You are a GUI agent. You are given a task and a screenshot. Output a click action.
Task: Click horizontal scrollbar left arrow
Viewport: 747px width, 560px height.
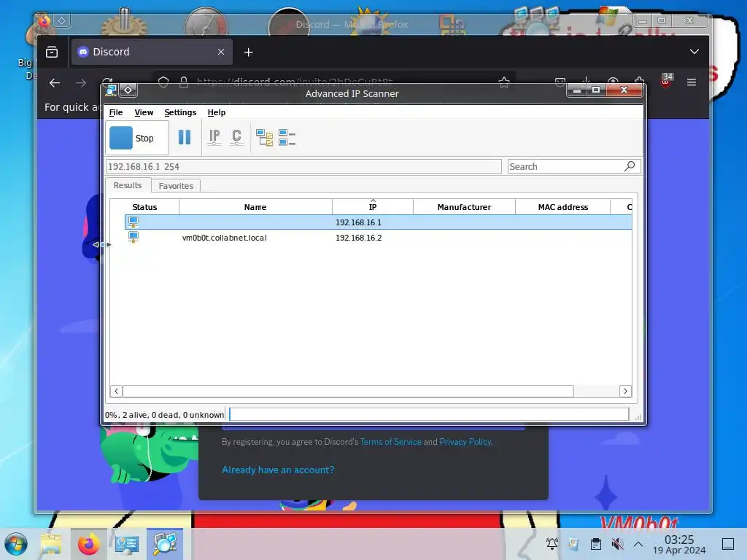click(116, 391)
